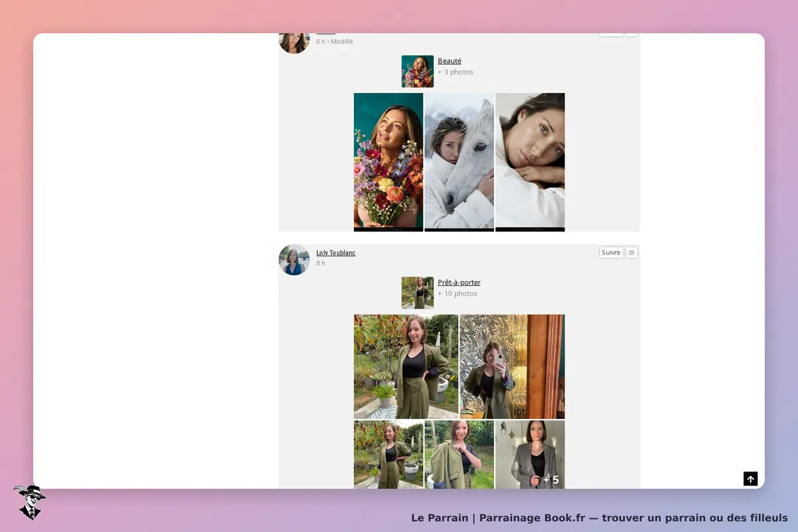Follow Loly Toublanc with Suivre button
798x532 pixels.
click(611, 253)
